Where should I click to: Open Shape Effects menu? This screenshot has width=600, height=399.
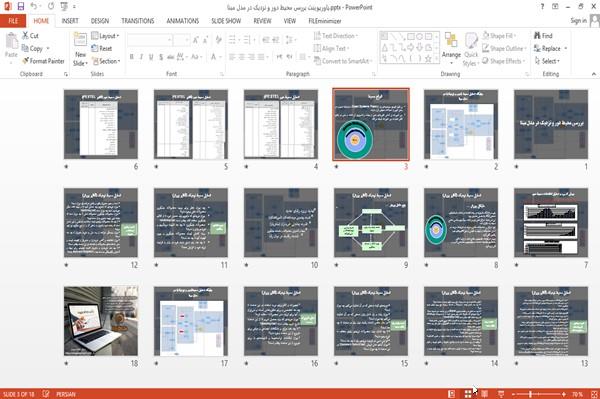[504, 61]
